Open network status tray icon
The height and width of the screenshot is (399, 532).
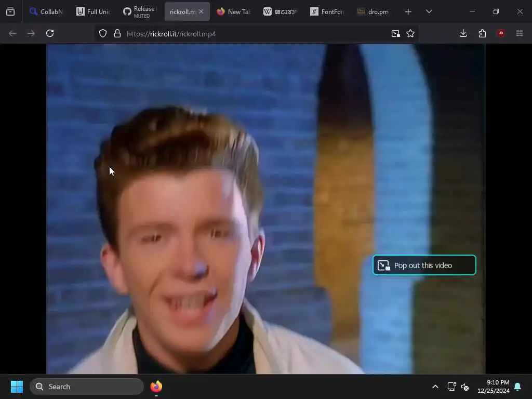pyautogui.click(x=451, y=387)
